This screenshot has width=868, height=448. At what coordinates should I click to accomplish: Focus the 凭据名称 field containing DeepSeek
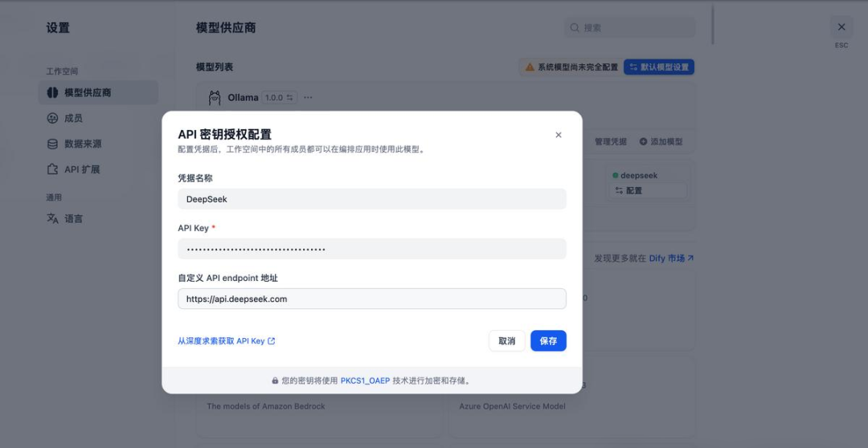coord(371,199)
